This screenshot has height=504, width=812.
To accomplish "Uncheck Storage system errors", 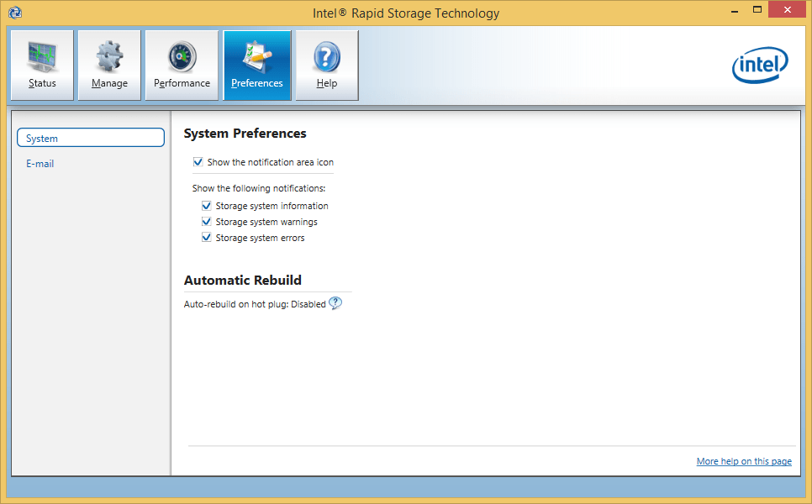I will [207, 237].
